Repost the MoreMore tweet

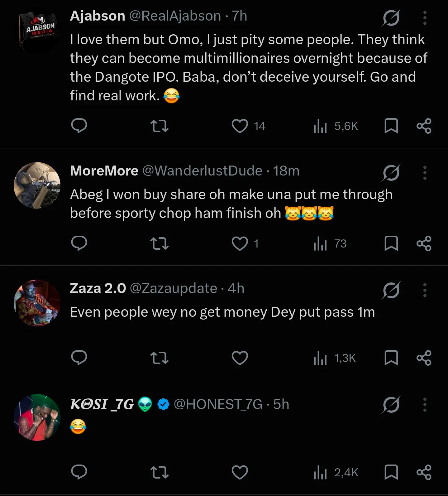tap(160, 243)
